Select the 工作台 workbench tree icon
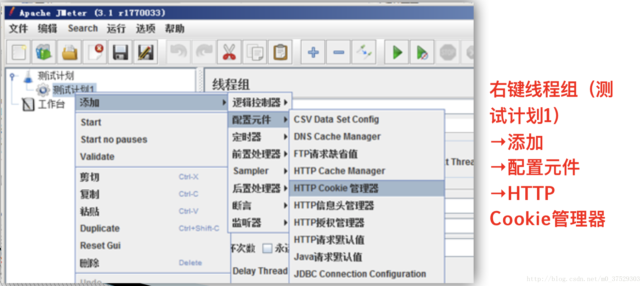Image resolution: width=644 pixels, height=286 pixels. tap(28, 104)
